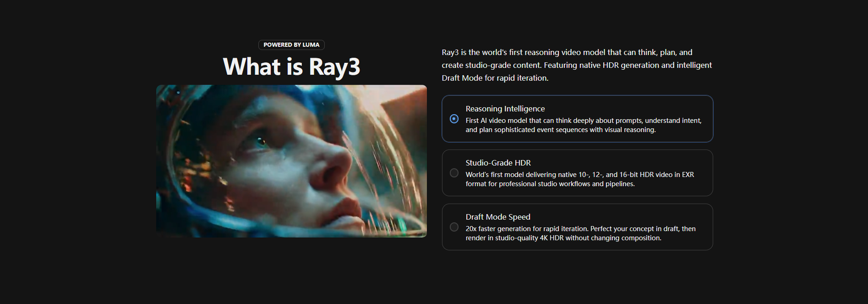Viewport: 868px width, 304px height.
Task: Click the "20x faster generation" description text
Action: (580, 229)
